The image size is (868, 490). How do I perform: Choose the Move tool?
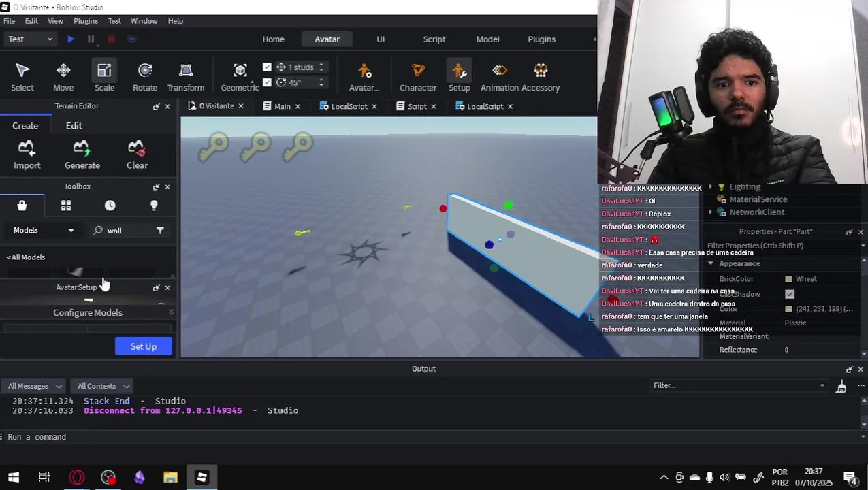click(x=63, y=77)
